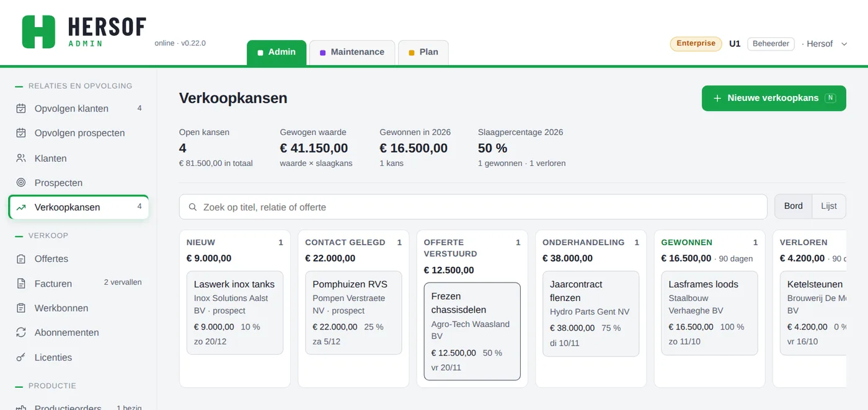
Task: Open the Maintenance tab
Action: point(352,52)
